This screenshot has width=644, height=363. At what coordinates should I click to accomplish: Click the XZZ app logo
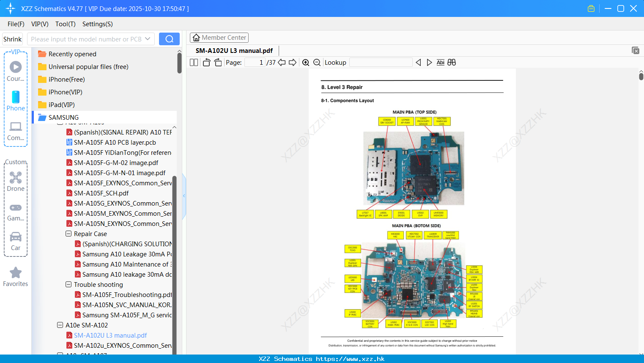(10, 8)
